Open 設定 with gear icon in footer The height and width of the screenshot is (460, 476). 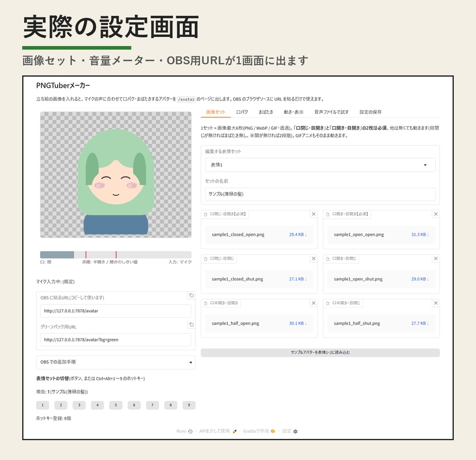coord(290,431)
